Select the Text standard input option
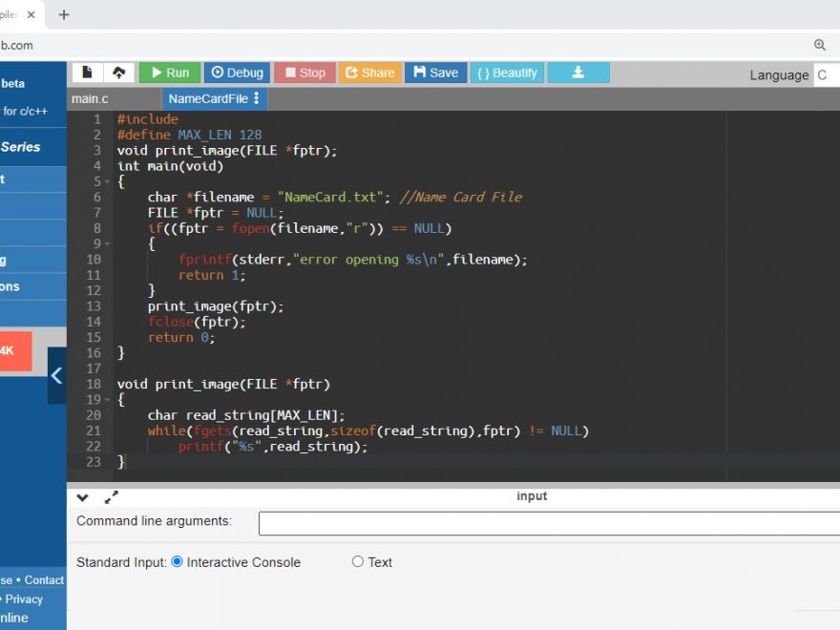The height and width of the screenshot is (630, 840). [x=358, y=562]
